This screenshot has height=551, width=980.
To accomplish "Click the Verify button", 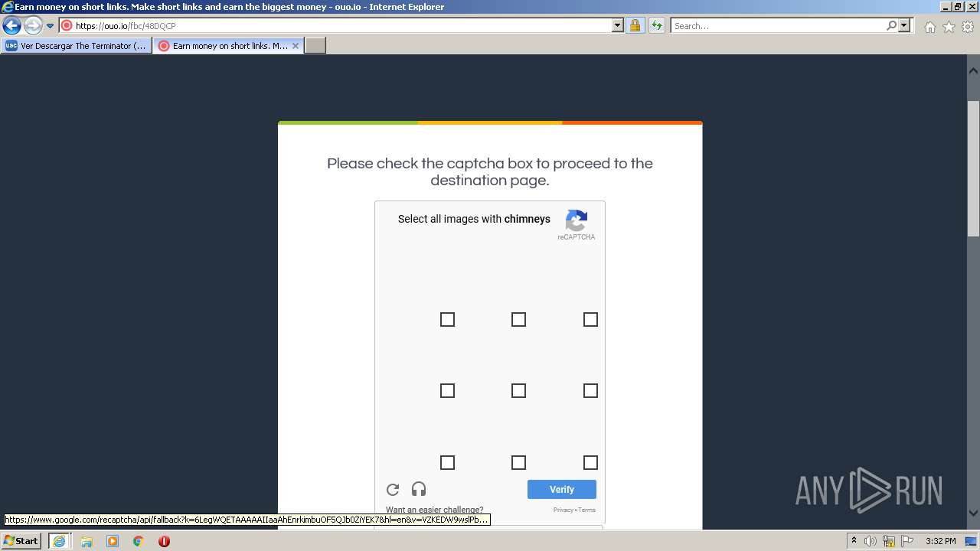I will pyautogui.click(x=562, y=489).
